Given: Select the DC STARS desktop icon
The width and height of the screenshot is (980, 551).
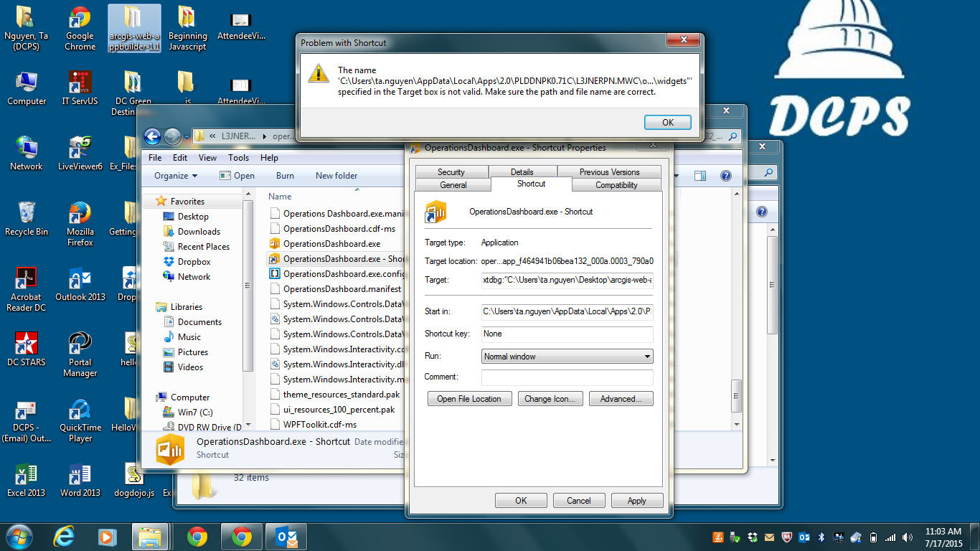Looking at the screenshot, I should pyautogui.click(x=27, y=349).
